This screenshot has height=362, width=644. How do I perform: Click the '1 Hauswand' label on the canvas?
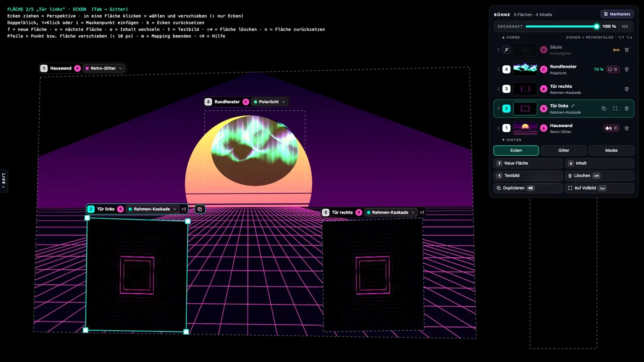(x=56, y=68)
